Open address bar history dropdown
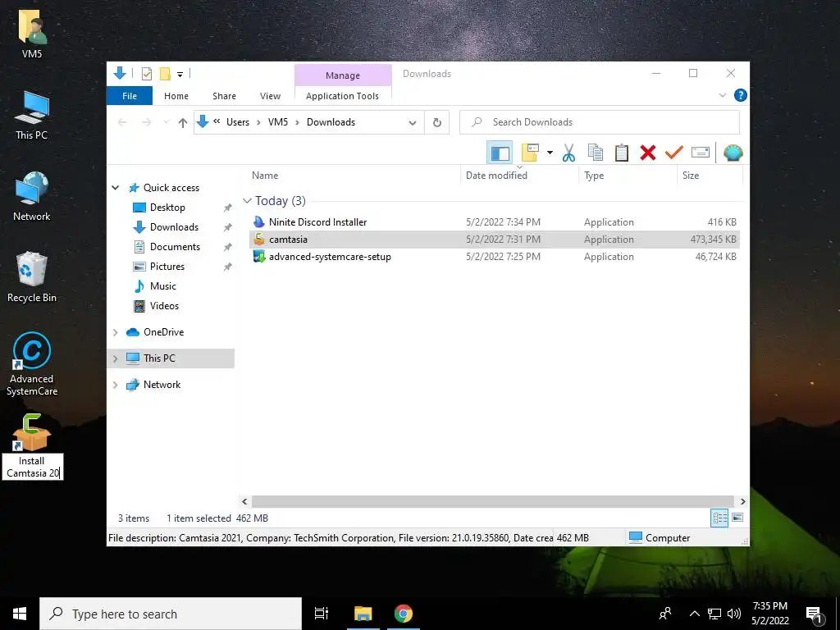This screenshot has width=840, height=630. click(x=413, y=123)
